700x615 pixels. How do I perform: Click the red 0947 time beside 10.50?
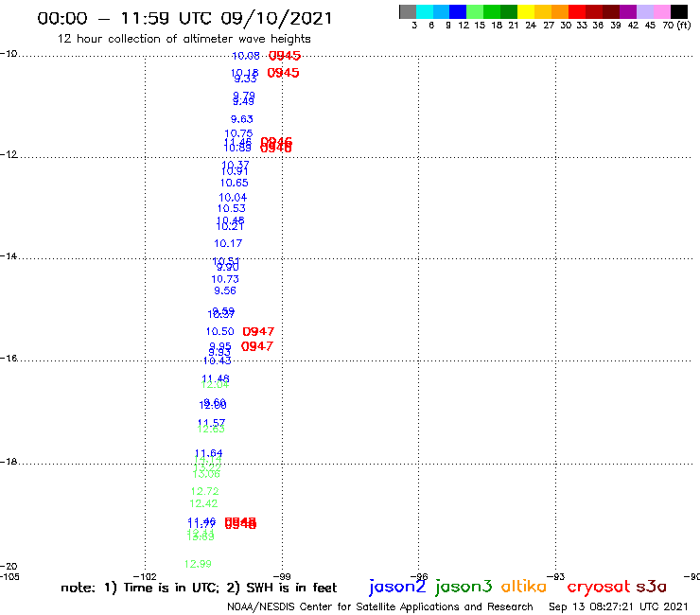point(258,331)
